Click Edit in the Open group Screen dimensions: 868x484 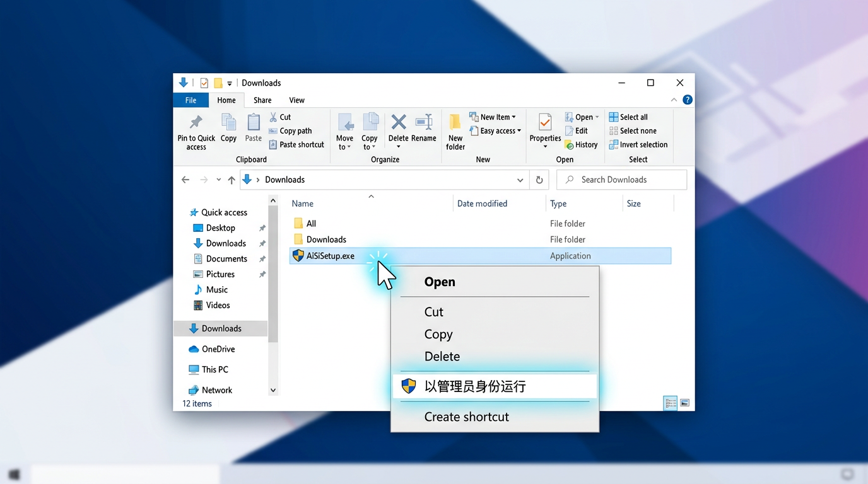[576, 131]
